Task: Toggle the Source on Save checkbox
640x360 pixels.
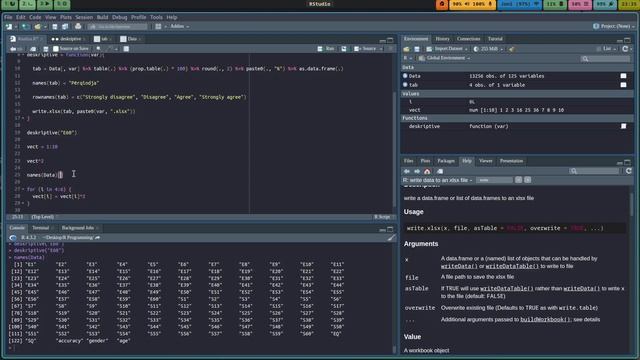Action: point(56,49)
